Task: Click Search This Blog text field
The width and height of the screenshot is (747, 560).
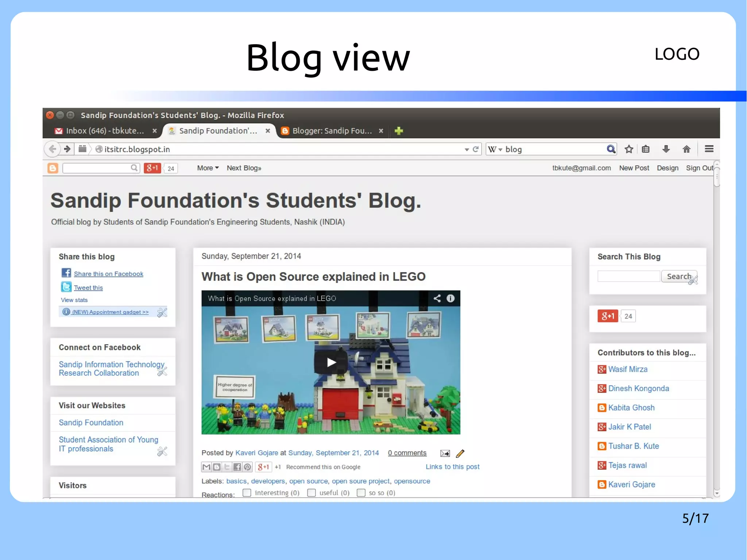Action: pos(629,276)
